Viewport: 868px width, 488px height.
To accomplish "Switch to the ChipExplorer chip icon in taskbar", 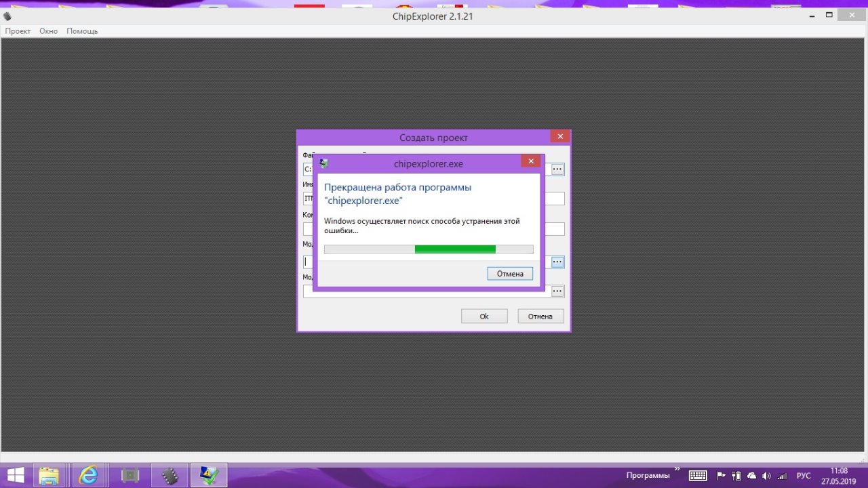I will pos(170,475).
